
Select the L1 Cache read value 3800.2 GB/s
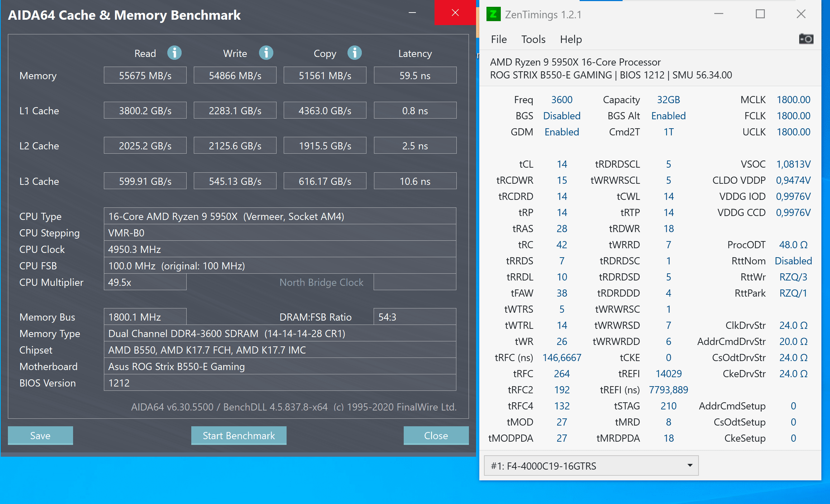point(145,110)
